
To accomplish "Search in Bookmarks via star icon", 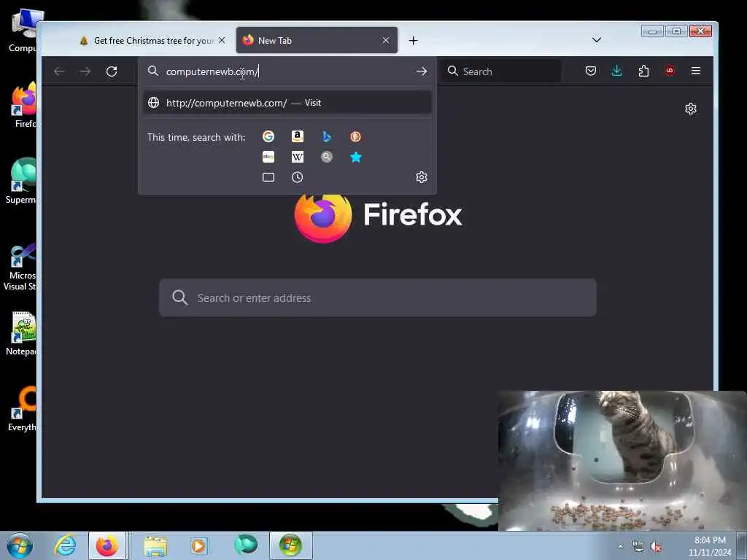I will click(355, 157).
